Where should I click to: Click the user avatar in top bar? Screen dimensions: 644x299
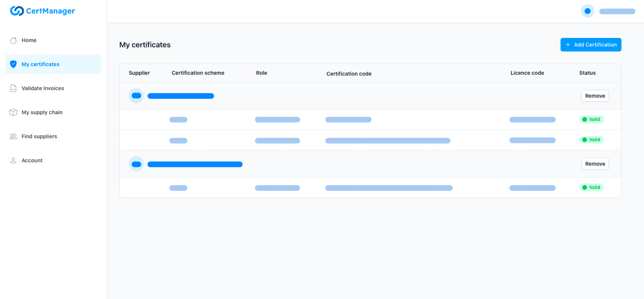click(x=587, y=11)
